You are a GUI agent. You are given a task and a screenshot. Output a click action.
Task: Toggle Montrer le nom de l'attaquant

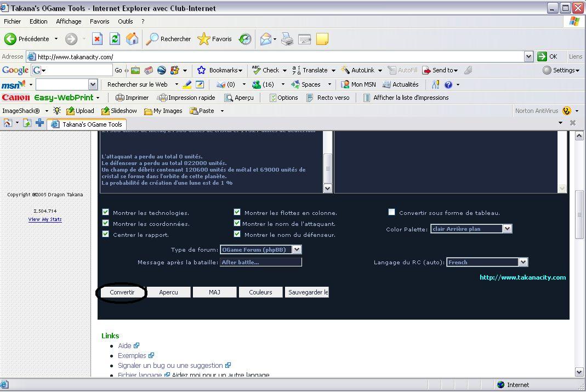point(237,223)
